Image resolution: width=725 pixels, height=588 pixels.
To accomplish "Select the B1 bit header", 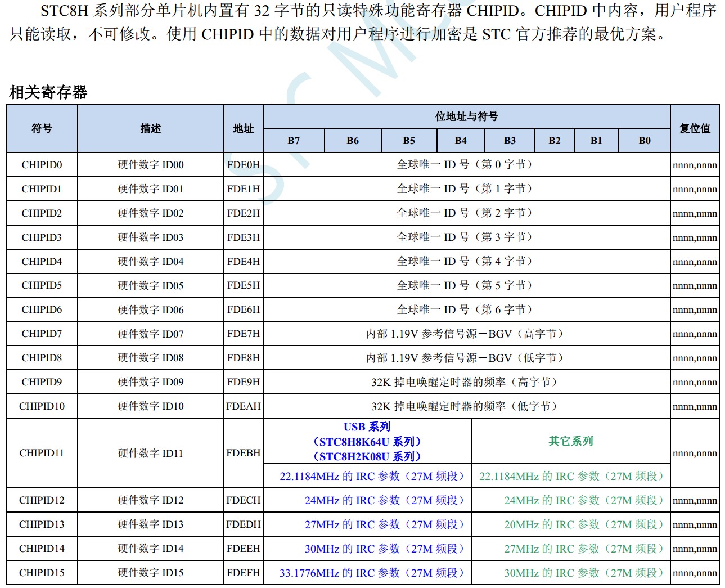I will pos(596,141).
